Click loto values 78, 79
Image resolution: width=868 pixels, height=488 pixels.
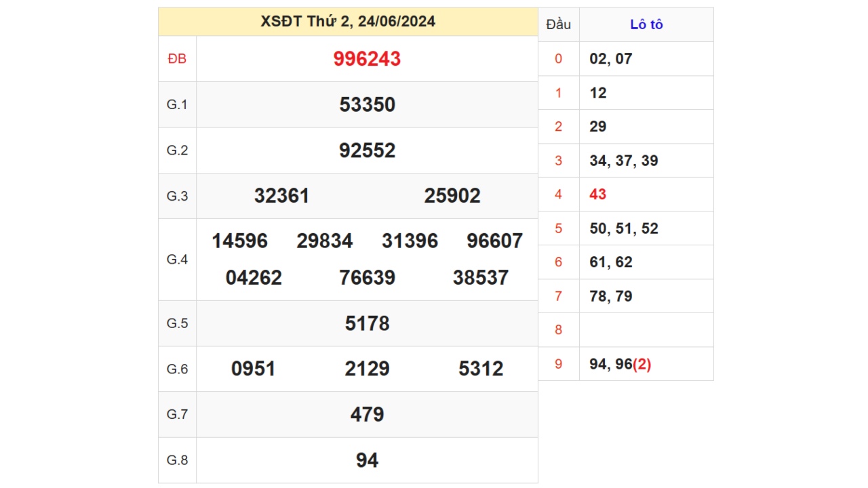tap(611, 296)
